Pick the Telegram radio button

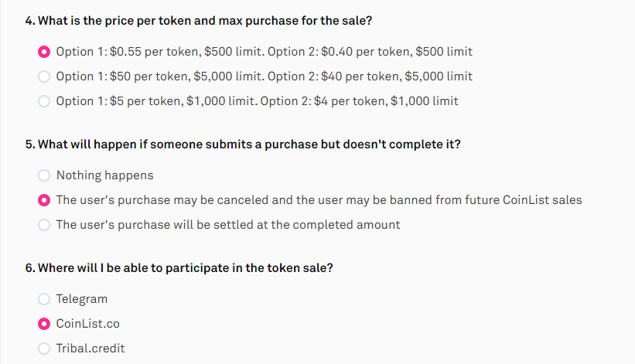[x=44, y=299]
